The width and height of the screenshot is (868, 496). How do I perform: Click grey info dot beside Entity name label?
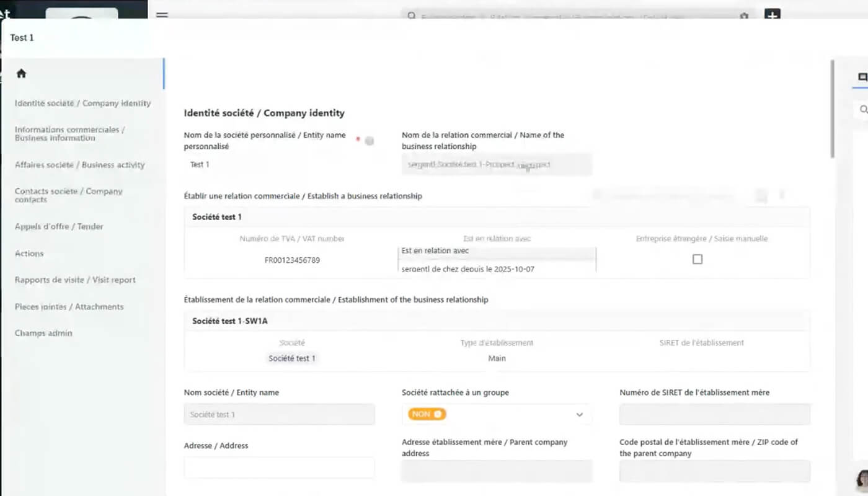point(370,141)
